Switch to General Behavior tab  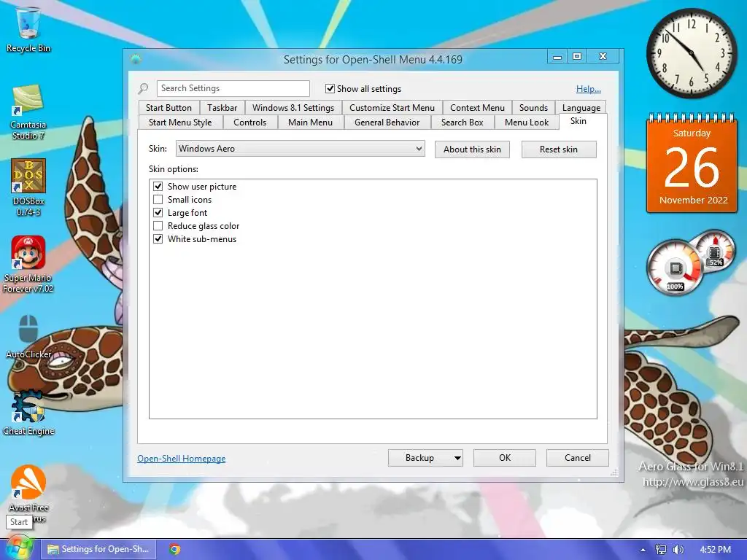(387, 122)
